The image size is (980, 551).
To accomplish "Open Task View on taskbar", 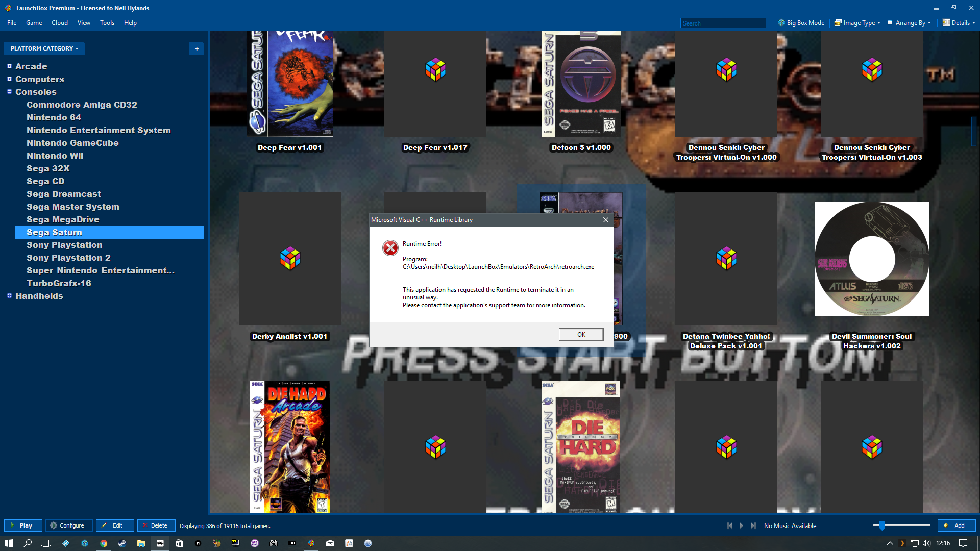I will point(46,543).
